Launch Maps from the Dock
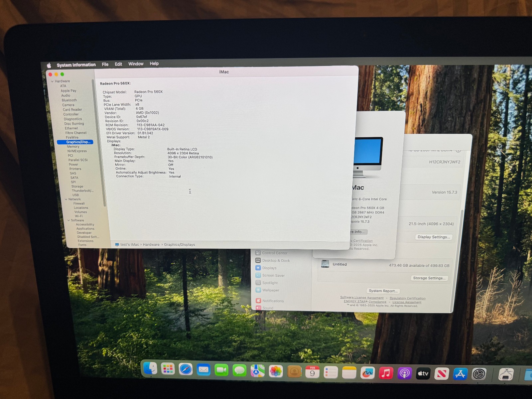This screenshot has width=532, height=399. pyautogui.click(x=257, y=371)
